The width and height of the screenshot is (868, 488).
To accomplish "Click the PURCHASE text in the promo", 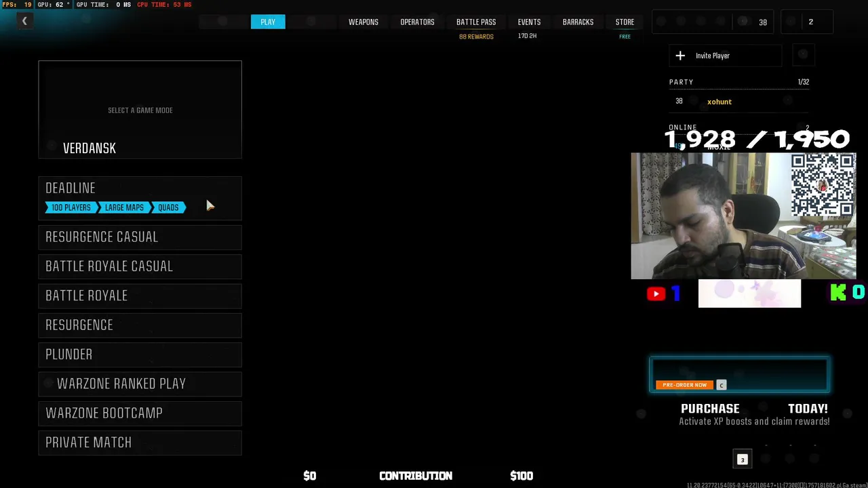I will 710,409.
